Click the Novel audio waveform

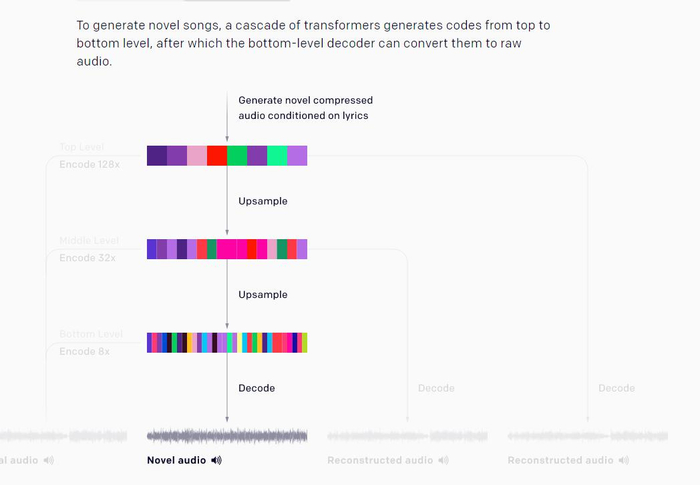pos(227,436)
